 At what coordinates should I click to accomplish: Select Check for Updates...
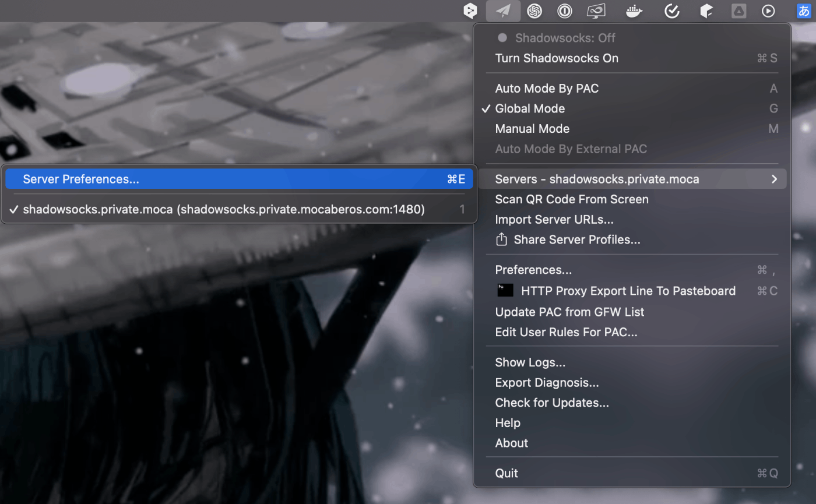click(631, 403)
